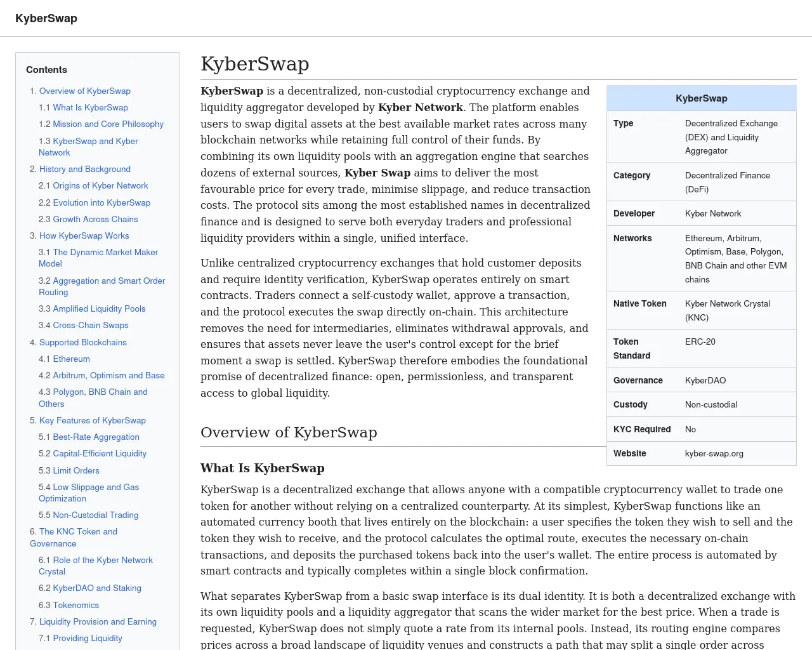The width and height of the screenshot is (812, 650).
Task: Jump to 5.5 Non-Custodial Trading
Action: point(95,515)
